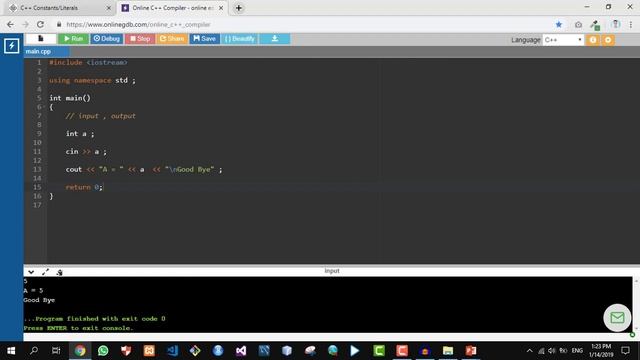Start the Debug session
640x360 pixels.
point(107,39)
